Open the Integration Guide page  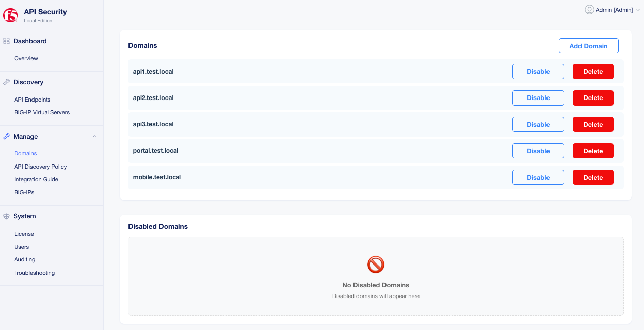tap(36, 180)
